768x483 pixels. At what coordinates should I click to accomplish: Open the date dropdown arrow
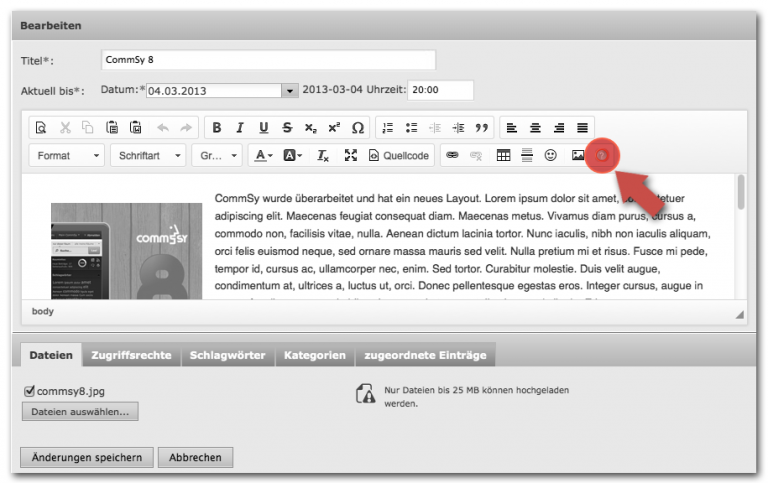(x=289, y=91)
